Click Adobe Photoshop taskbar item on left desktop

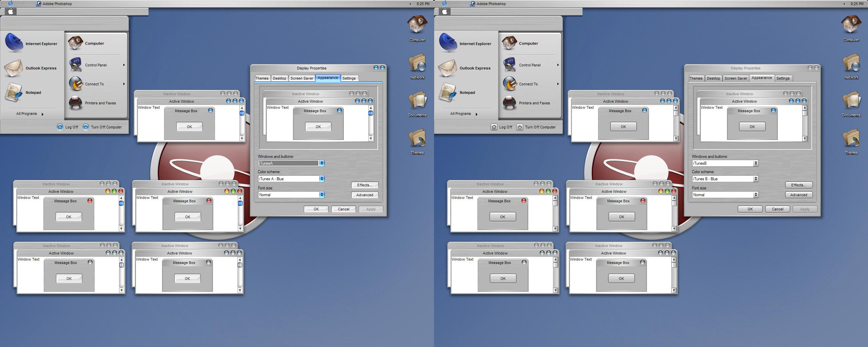pos(54,4)
